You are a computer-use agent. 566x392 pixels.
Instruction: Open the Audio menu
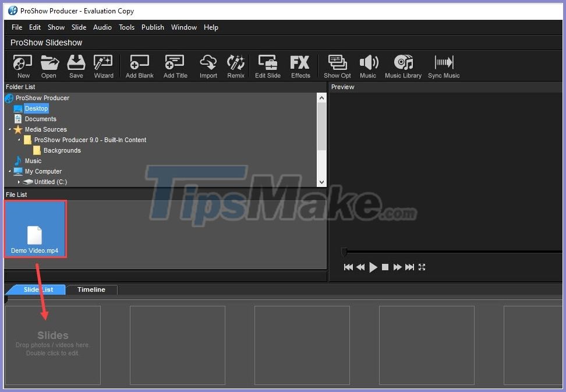click(102, 27)
